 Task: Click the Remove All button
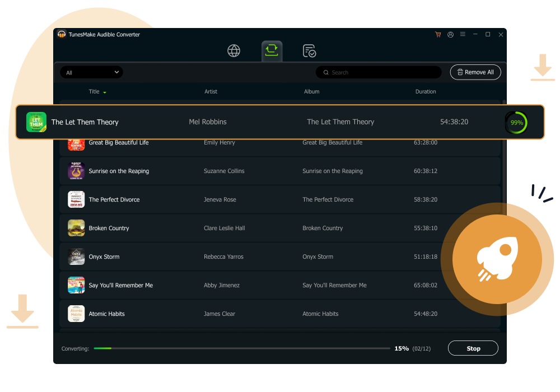[x=475, y=72]
